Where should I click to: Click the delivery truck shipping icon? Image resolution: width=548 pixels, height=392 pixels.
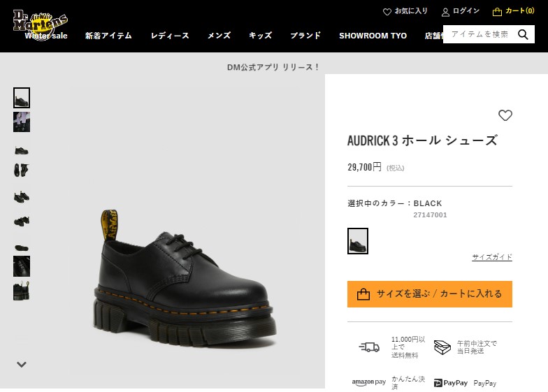(x=369, y=347)
